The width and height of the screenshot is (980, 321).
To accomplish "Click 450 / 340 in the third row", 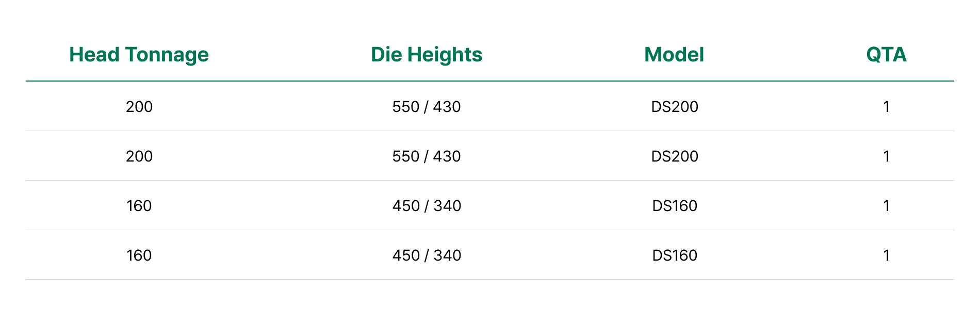I will coord(427,206).
